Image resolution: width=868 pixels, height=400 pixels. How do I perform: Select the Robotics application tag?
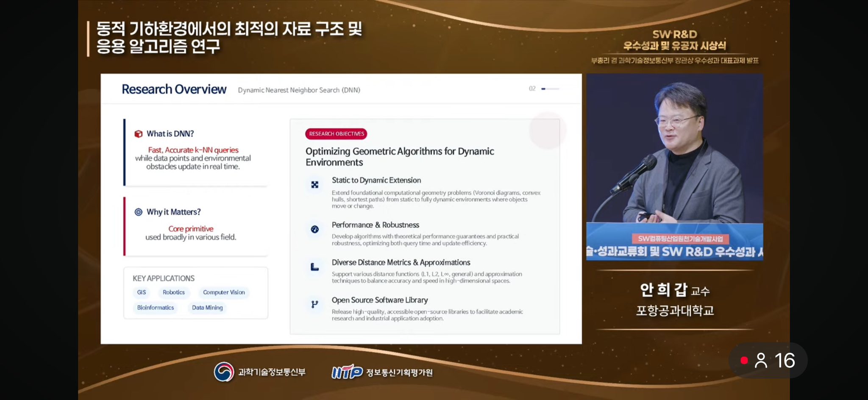coord(174,292)
